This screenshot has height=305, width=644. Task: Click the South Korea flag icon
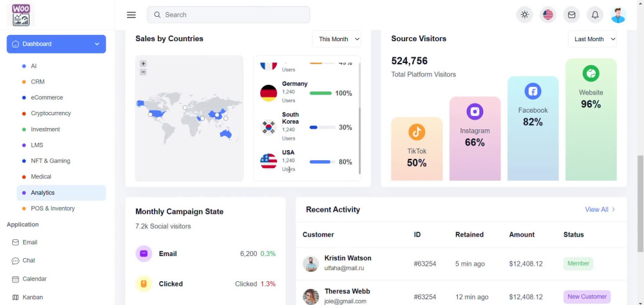pos(269,127)
